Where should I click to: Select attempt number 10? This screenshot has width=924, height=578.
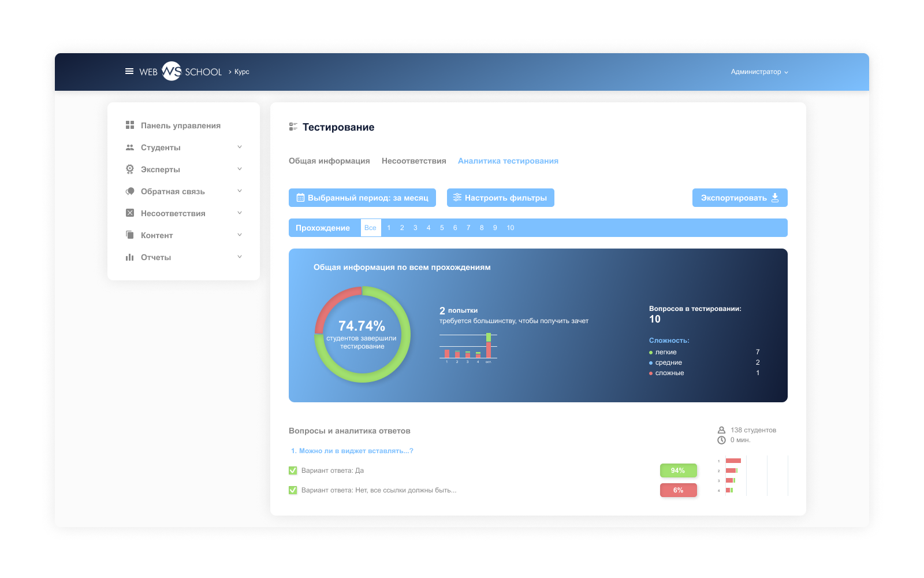coord(511,228)
